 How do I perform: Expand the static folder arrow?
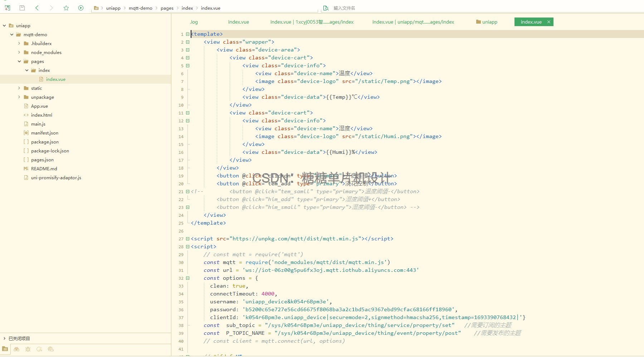pyautogui.click(x=19, y=88)
